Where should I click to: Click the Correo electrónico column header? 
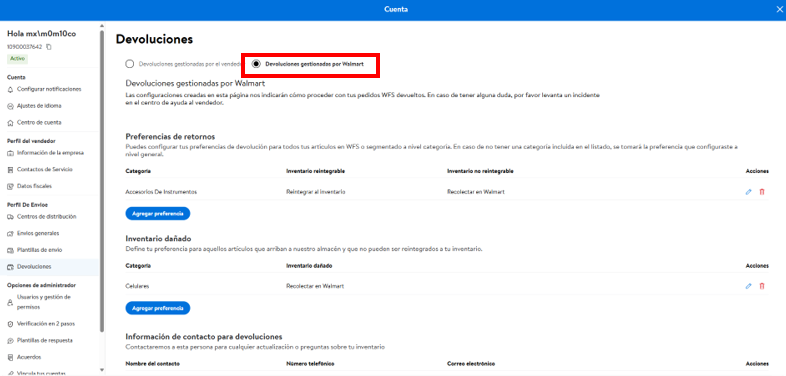pos(471,363)
